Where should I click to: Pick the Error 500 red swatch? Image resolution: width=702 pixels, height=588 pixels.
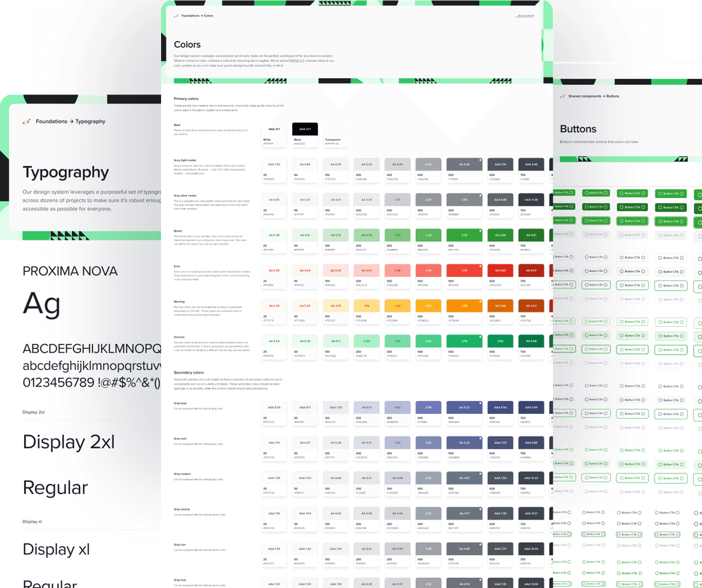464,276
